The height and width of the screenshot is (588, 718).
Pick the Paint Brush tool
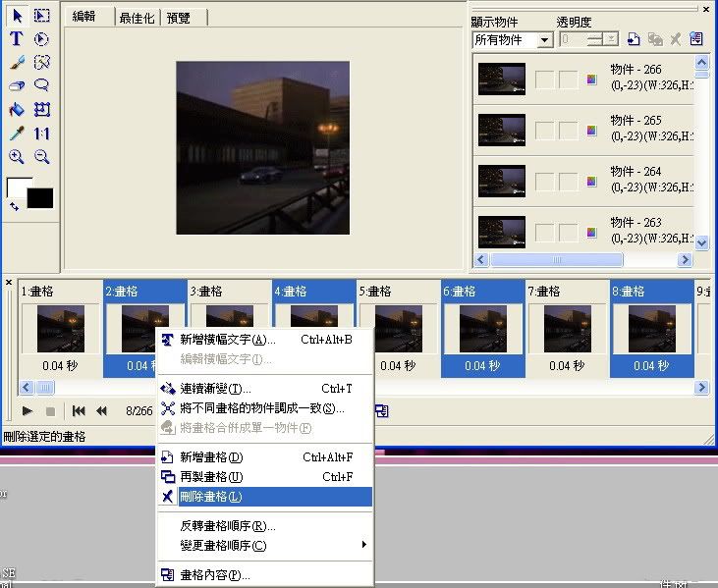tap(17, 63)
